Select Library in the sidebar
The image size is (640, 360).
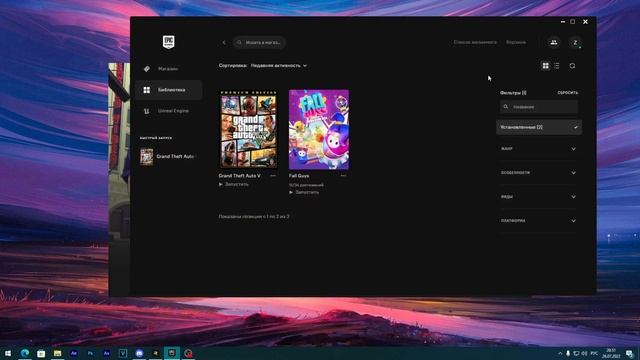168,90
